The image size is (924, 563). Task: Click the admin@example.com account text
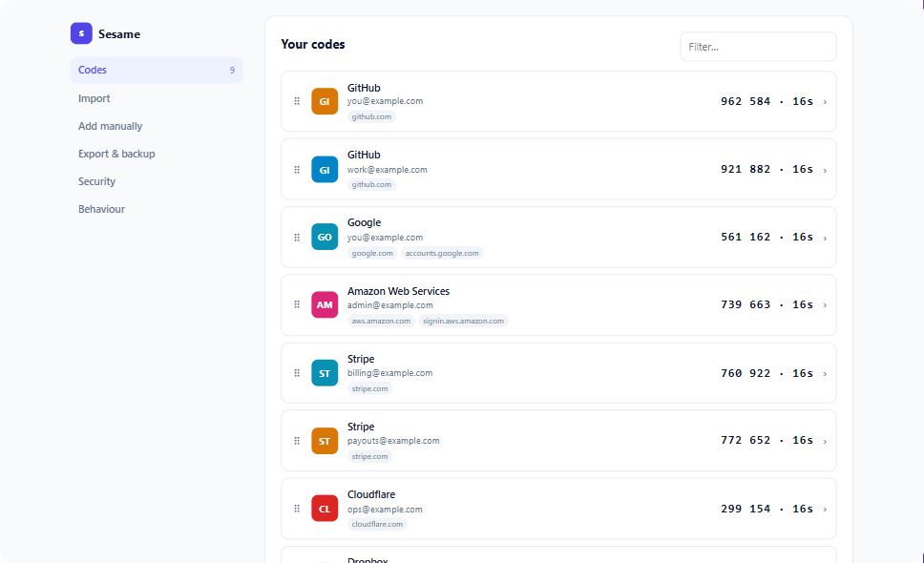[390, 305]
